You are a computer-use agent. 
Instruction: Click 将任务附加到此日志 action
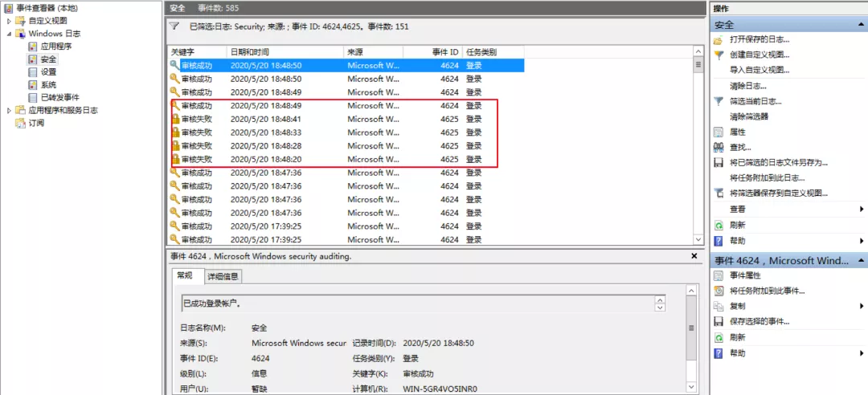point(768,178)
